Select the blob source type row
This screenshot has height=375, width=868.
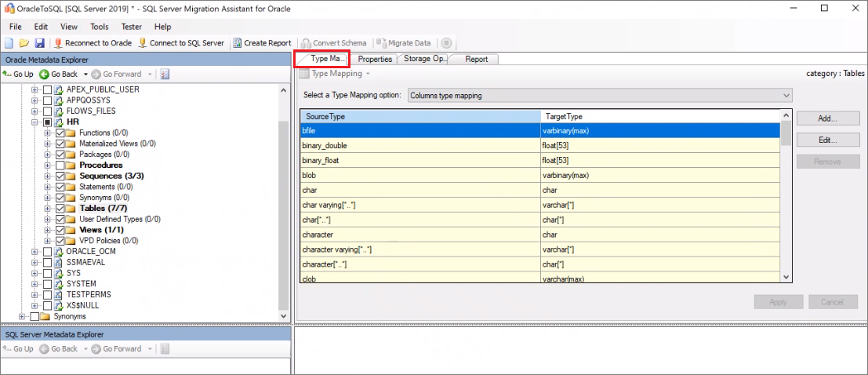pyautogui.click(x=540, y=175)
